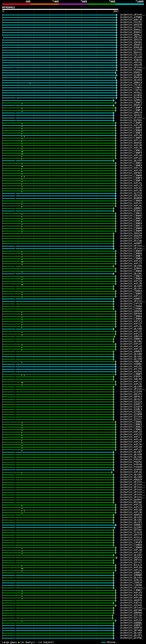Click the white query ruler bar
This screenshot has height=644, width=146.
click(60, 10)
